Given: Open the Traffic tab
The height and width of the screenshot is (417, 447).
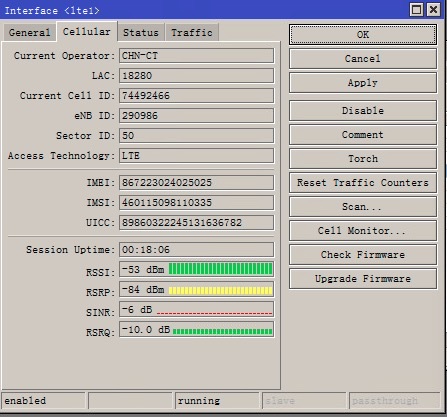Looking at the screenshot, I should (192, 33).
